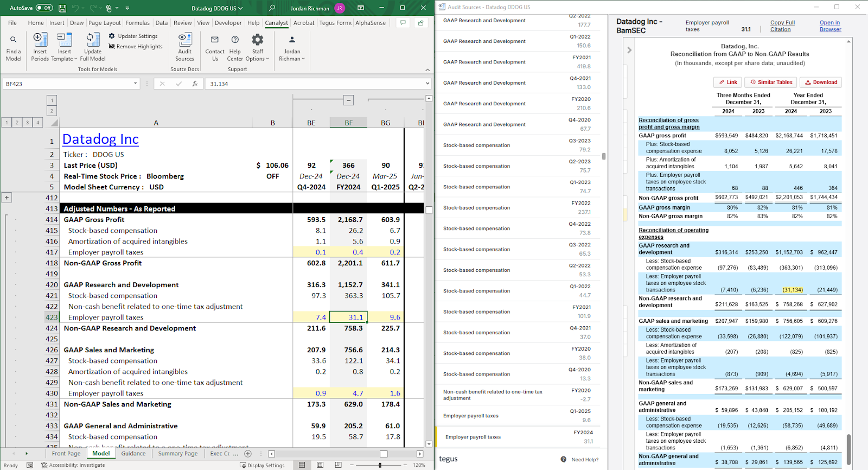Click the zoom slider handle

click(380, 465)
